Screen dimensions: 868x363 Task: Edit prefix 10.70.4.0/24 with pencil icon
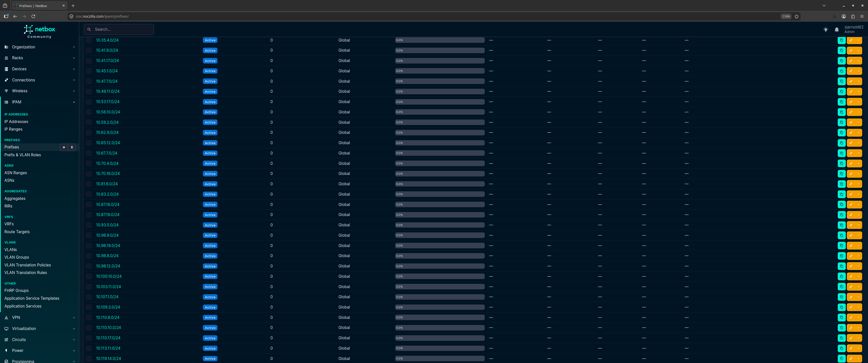pos(851,163)
